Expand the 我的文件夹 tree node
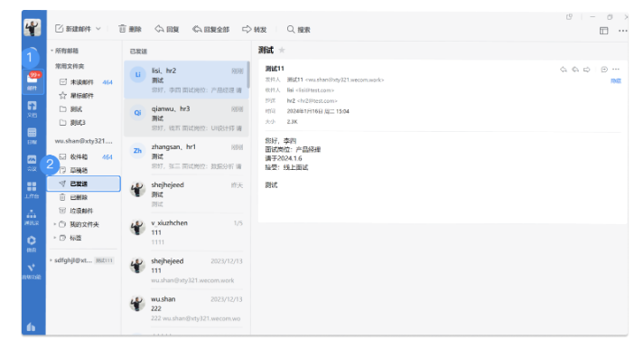Screen dimensions: 644x349 click(54, 224)
